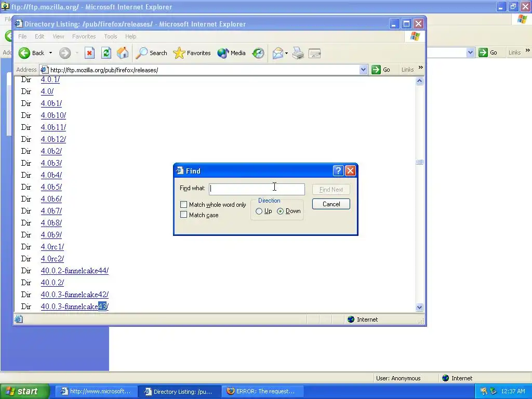Click the Find what text field
The height and width of the screenshot is (399, 532).
(257, 189)
